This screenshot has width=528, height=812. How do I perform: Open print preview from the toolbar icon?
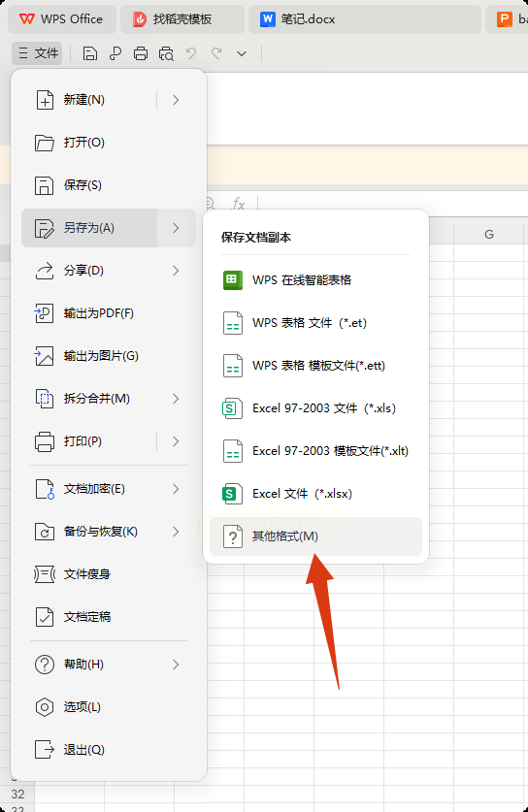tap(166, 53)
